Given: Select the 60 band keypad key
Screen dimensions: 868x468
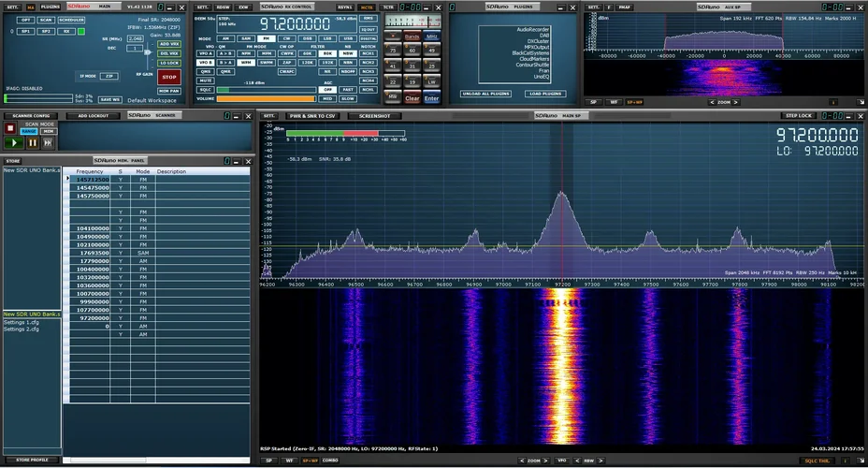Looking at the screenshot, I should pos(412,51).
